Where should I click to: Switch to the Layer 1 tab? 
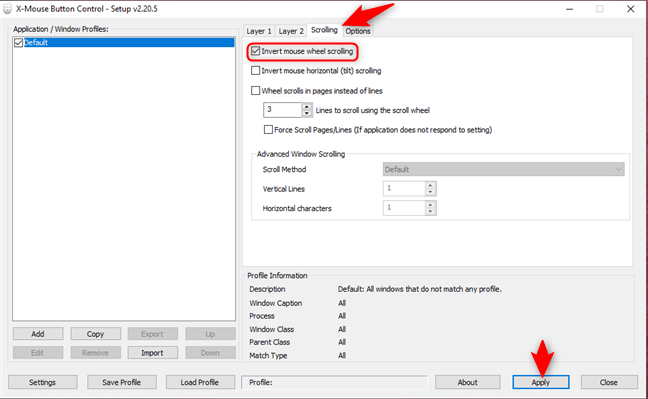coord(259,31)
